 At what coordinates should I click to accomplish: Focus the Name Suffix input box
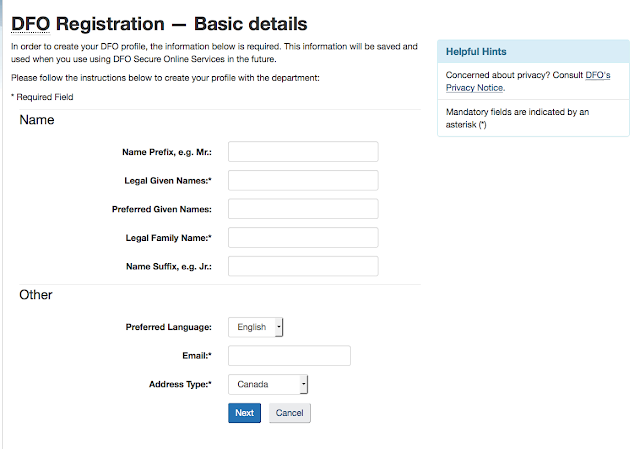303,266
